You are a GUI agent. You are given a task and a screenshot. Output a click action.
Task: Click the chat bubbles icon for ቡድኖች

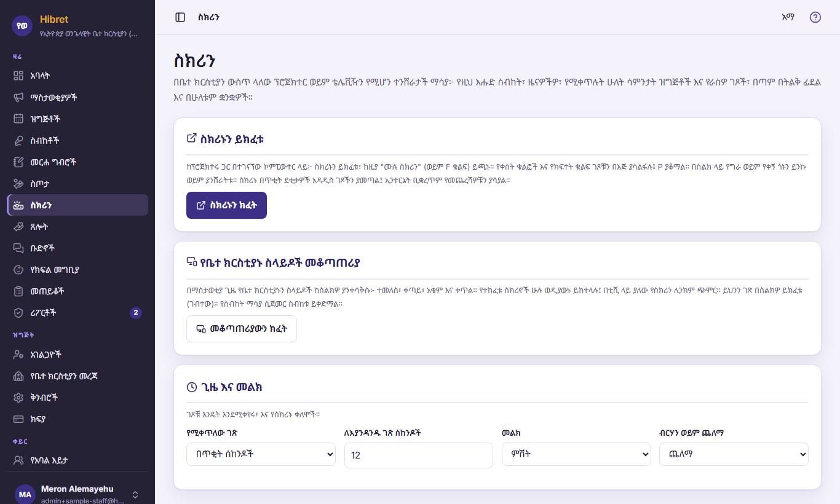pos(18,248)
